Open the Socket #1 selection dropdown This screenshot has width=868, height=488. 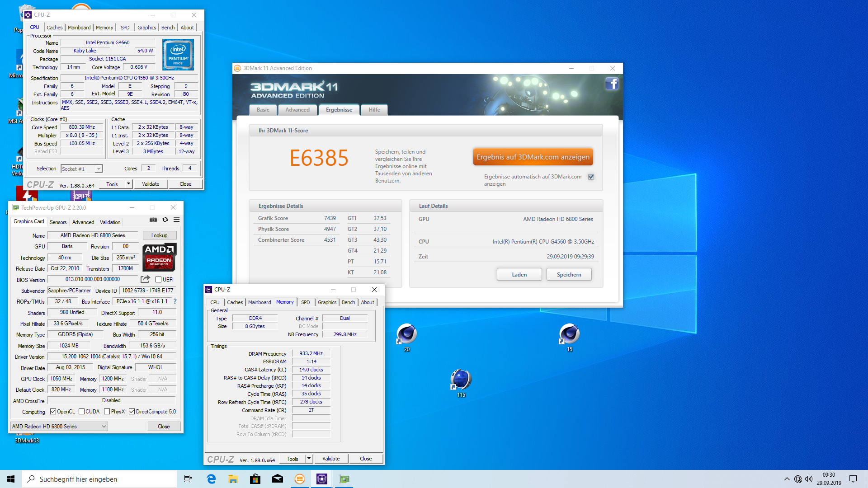pos(81,169)
